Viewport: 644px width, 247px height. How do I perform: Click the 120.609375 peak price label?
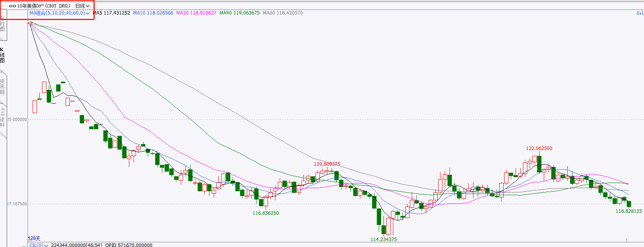[x=327, y=164]
